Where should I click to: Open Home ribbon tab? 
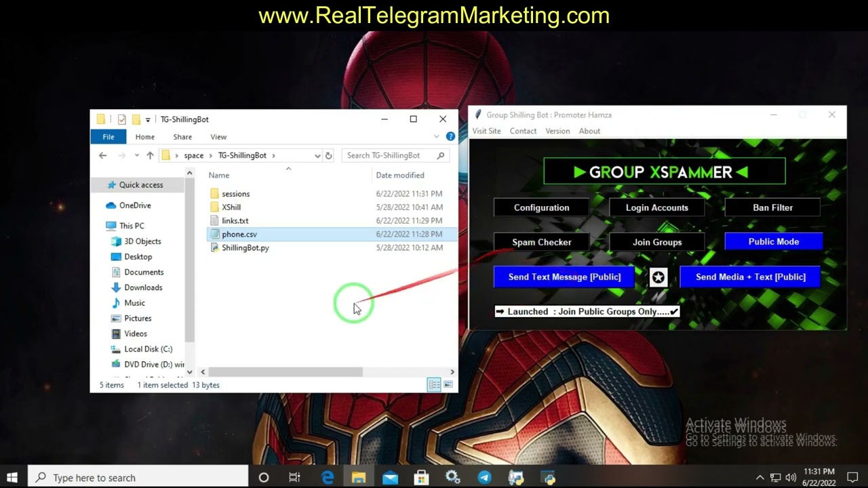[x=144, y=137]
